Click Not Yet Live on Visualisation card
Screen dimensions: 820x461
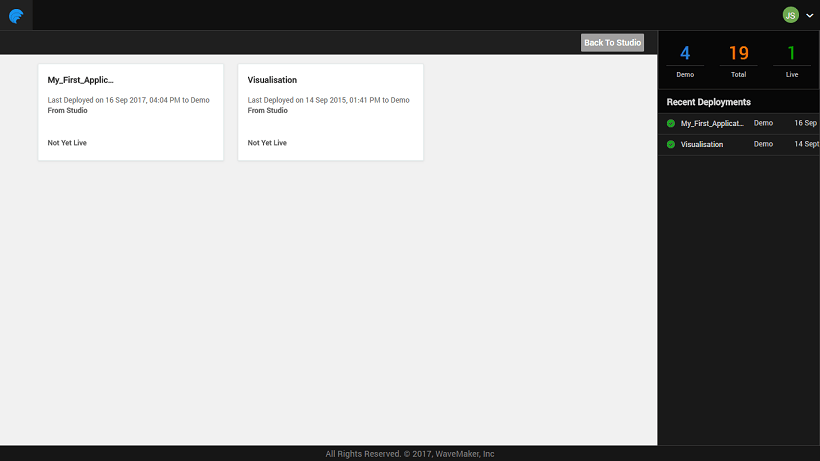coord(267,143)
